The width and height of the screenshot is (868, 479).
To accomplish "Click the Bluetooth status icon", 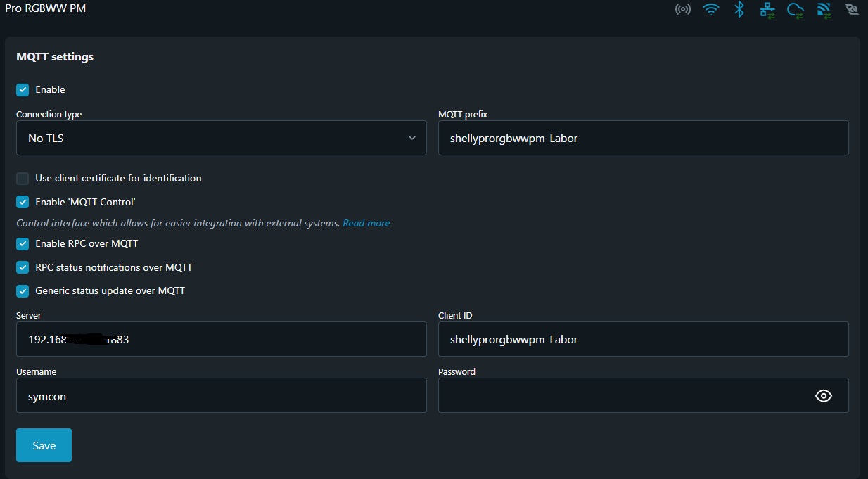I will pyautogui.click(x=739, y=10).
